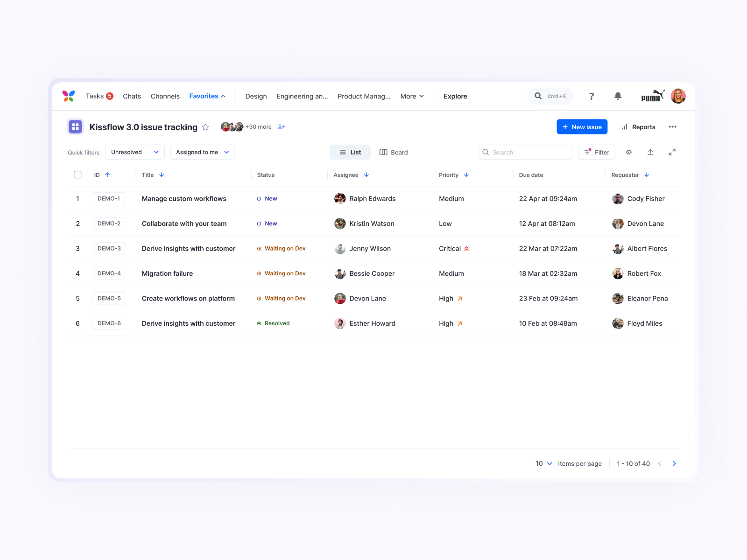Expand table to full screen
The height and width of the screenshot is (560, 747).
(x=672, y=152)
